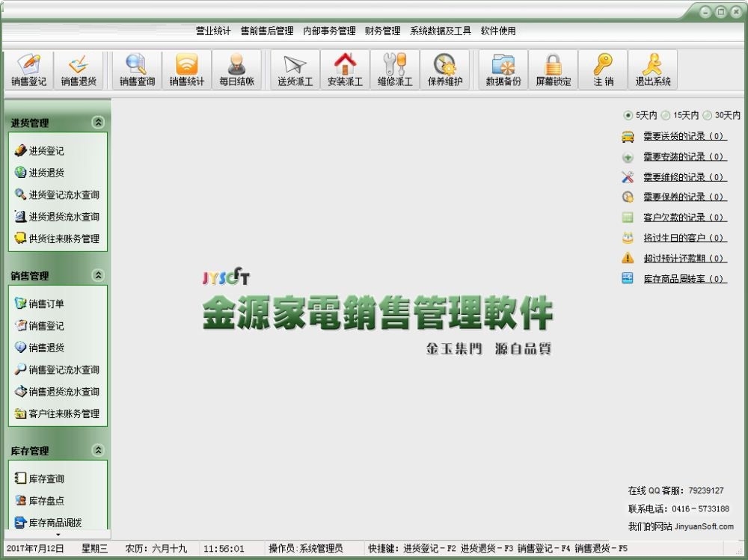Image resolution: width=748 pixels, height=560 pixels.
Task: Click the 安装派工 house icon
Action: [345, 70]
